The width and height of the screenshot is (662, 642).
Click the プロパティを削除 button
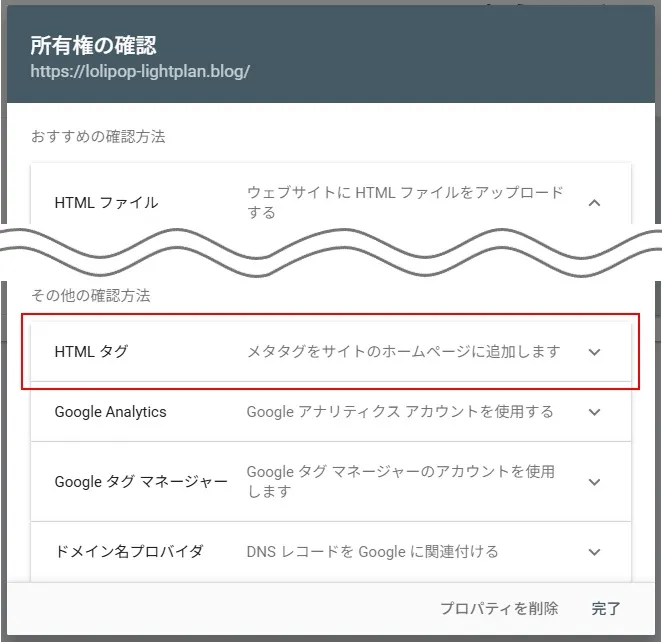pyautogui.click(x=499, y=608)
